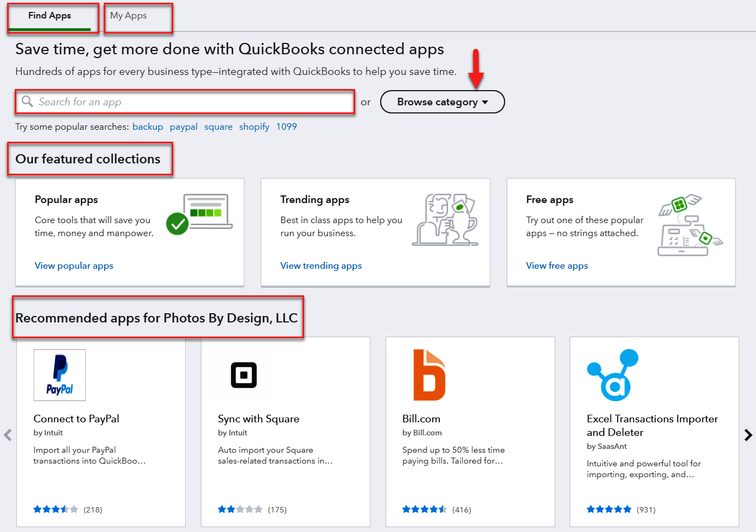
Task: Click the Bill.com star rating with 416 reviews
Action: pyautogui.click(x=425, y=509)
